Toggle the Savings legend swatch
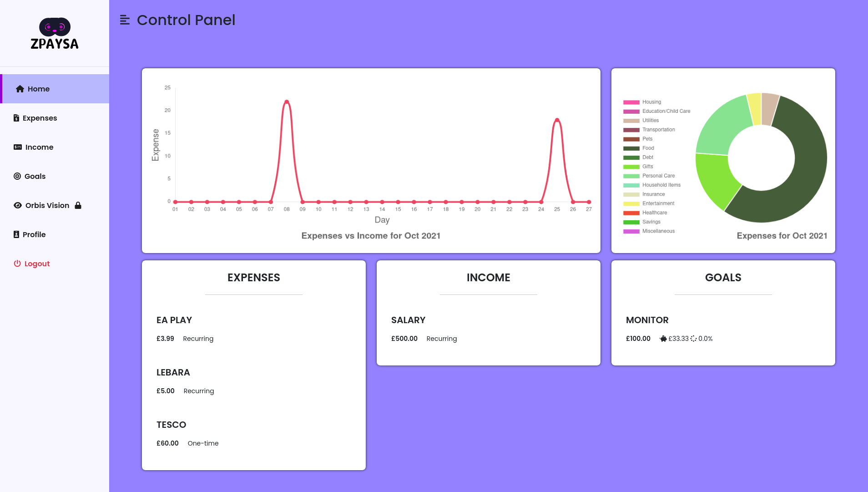This screenshot has width=868, height=492. coord(631,222)
